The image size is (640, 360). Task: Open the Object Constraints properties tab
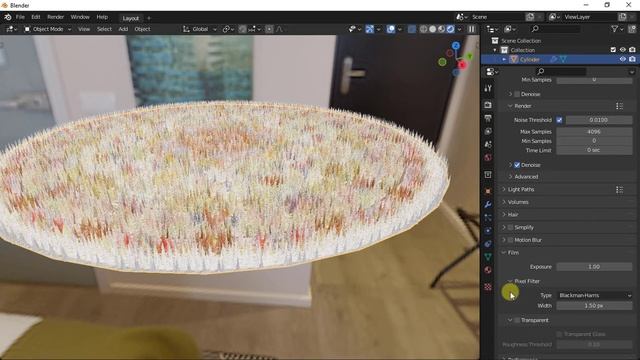pyautogui.click(x=488, y=244)
